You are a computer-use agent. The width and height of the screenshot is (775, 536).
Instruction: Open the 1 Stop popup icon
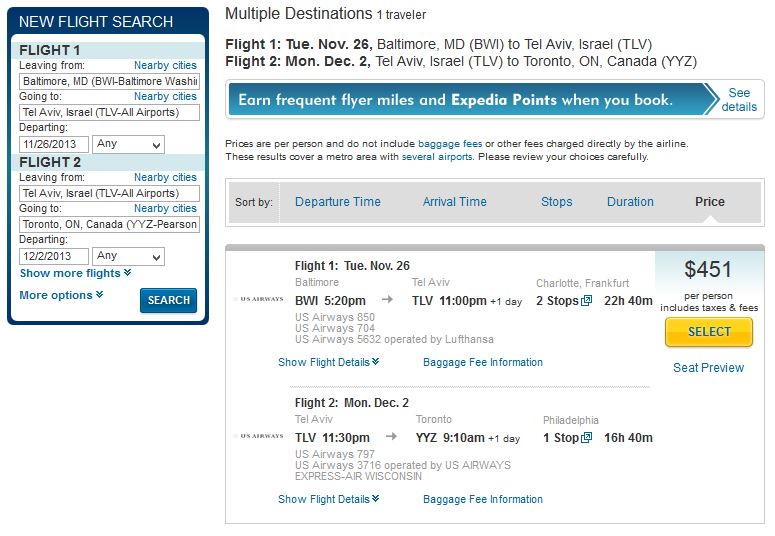(x=587, y=438)
